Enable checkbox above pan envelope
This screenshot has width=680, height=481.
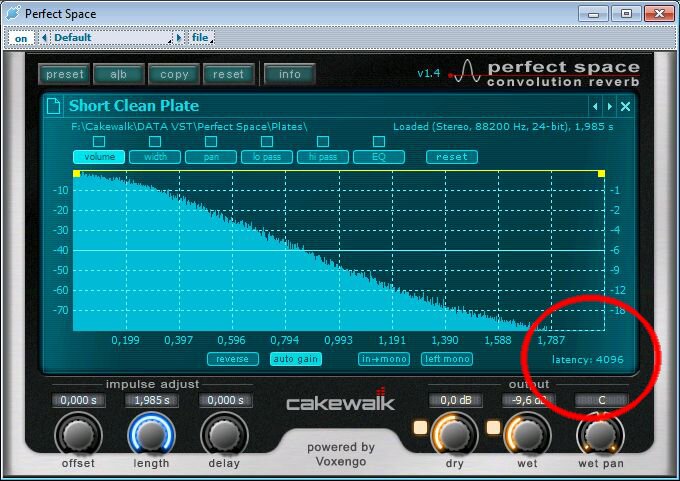[211, 141]
